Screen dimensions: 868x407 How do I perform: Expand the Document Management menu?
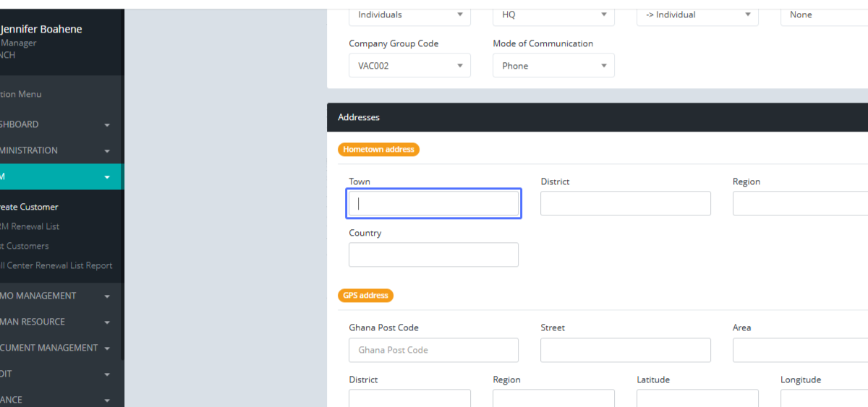coord(107,348)
